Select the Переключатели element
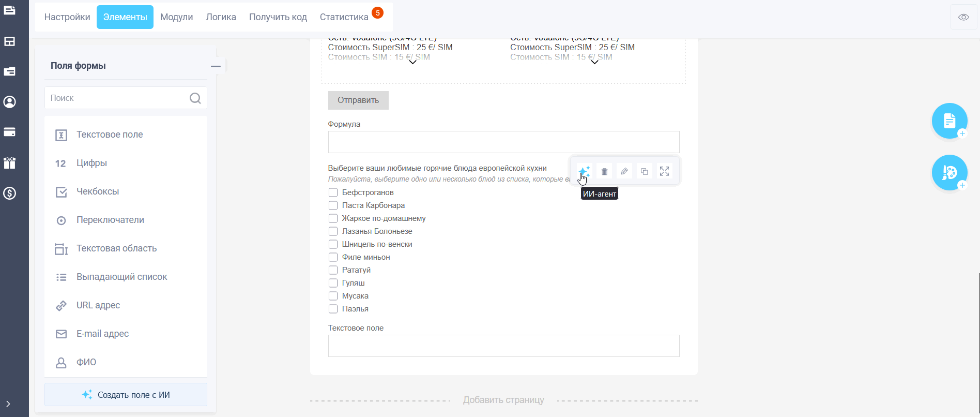980x417 pixels. click(x=126, y=220)
